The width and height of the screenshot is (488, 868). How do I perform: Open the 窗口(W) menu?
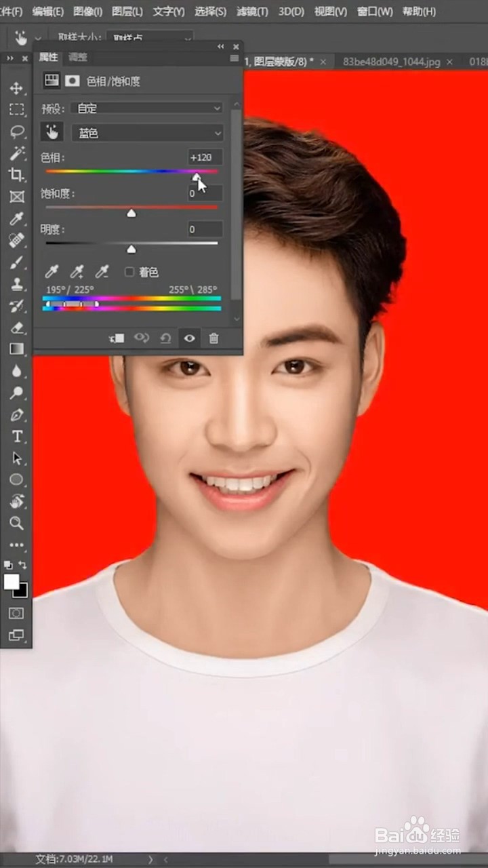[x=375, y=12]
